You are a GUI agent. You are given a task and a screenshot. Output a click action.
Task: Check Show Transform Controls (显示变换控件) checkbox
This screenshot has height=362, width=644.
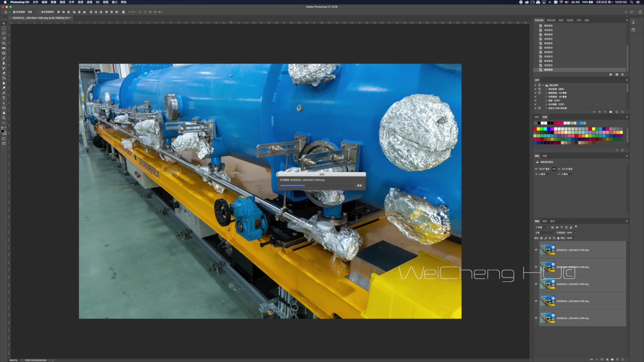click(39, 12)
